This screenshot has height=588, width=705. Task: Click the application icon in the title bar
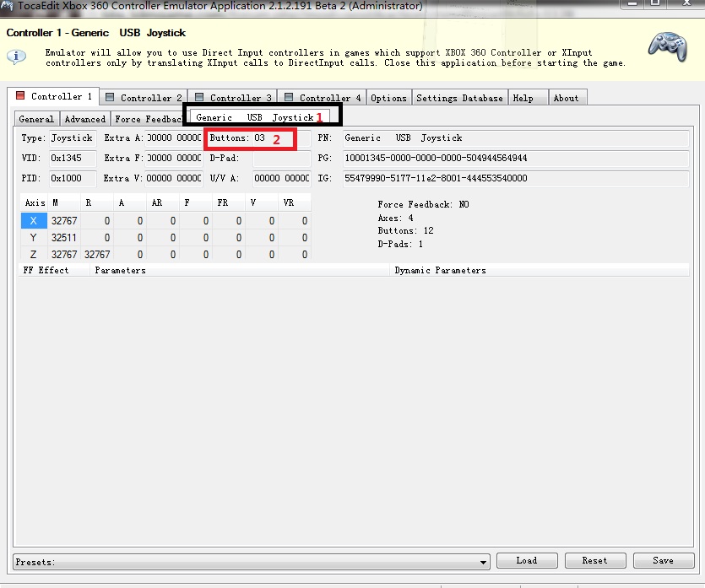[7, 6]
